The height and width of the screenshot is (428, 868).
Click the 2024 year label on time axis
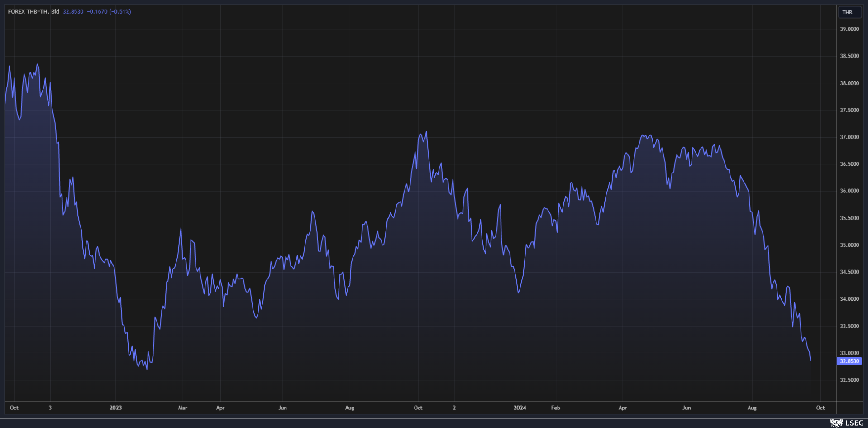(520, 408)
